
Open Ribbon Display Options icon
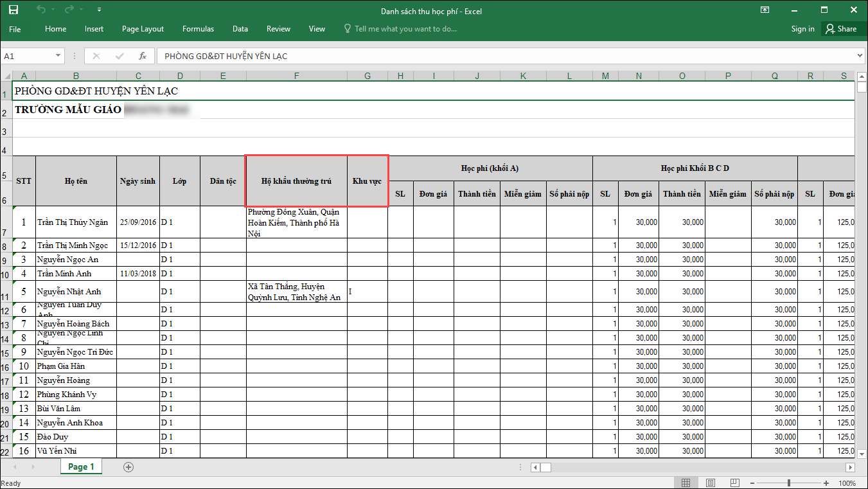click(x=765, y=10)
